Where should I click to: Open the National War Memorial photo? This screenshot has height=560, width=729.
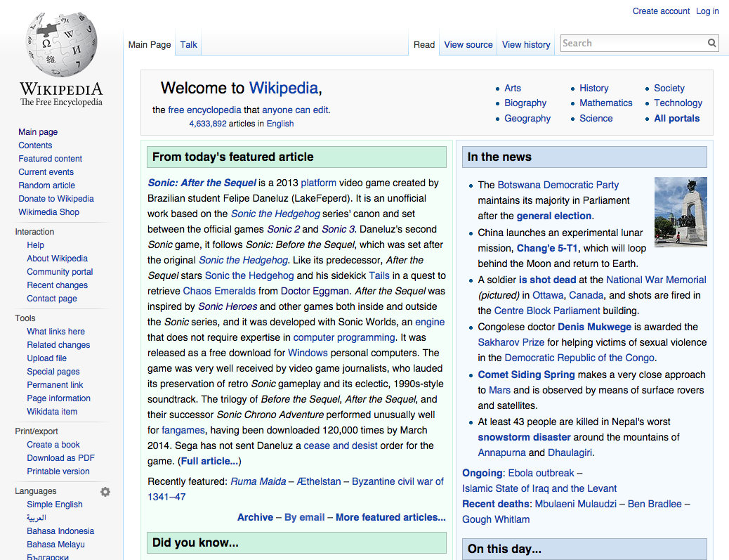(x=681, y=211)
